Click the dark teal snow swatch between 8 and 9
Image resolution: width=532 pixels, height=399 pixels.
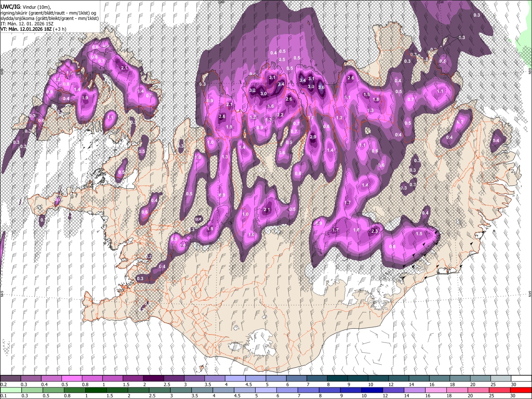coord(337,378)
